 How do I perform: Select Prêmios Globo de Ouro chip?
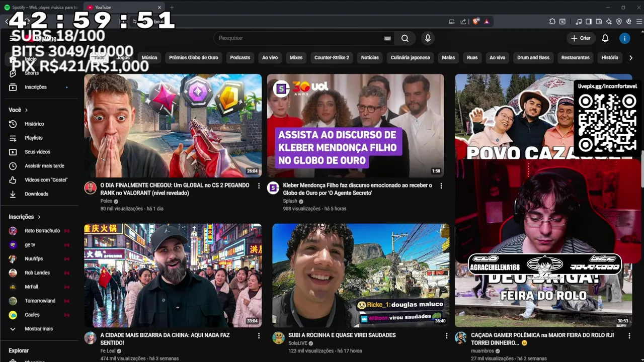194,58
